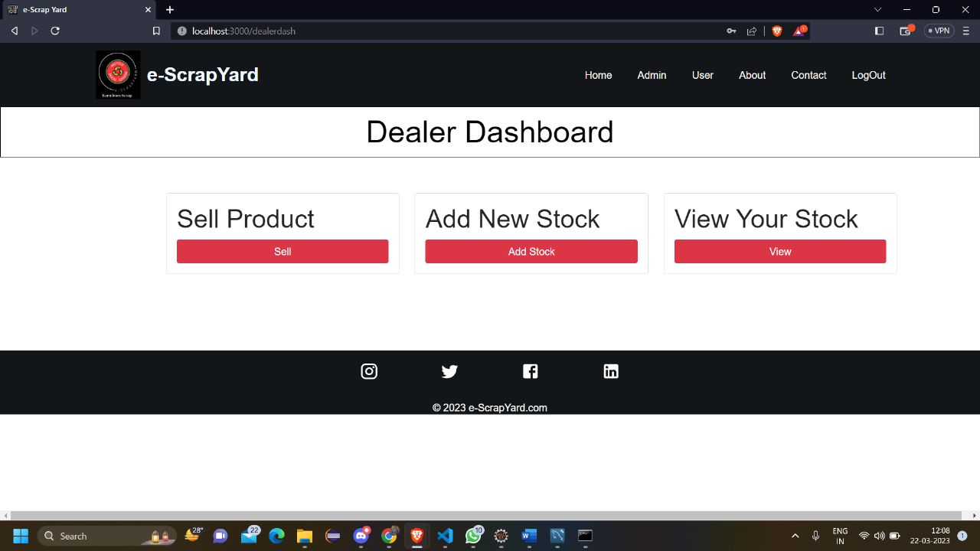Open WhatsApp from the taskbar
980x551 pixels.
[x=473, y=536]
